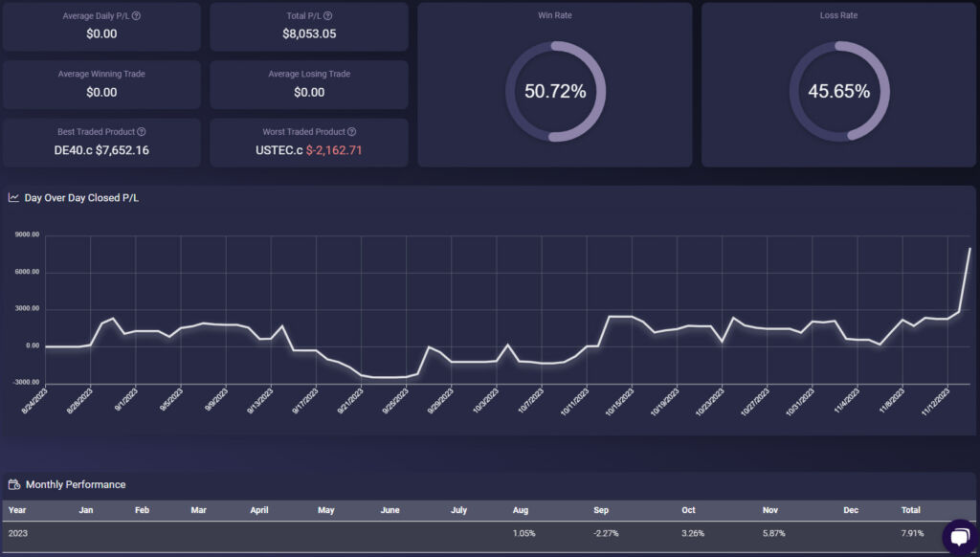Image resolution: width=980 pixels, height=557 pixels.
Task: Click the Average Losing Trade $0.00 value
Action: coord(309,93)
